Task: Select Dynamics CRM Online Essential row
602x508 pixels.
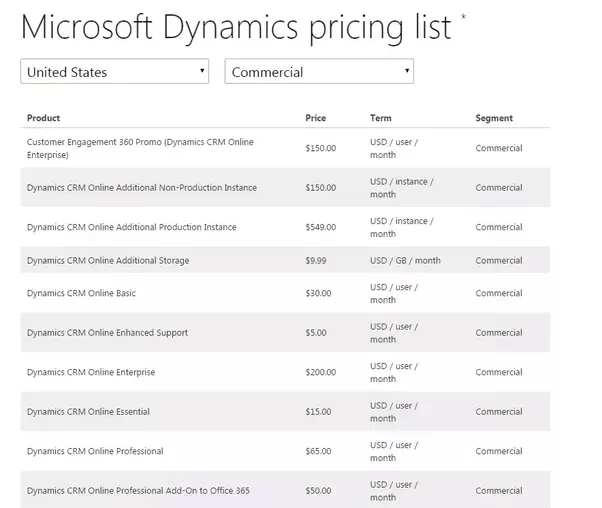Action: [x=88, y=412]
